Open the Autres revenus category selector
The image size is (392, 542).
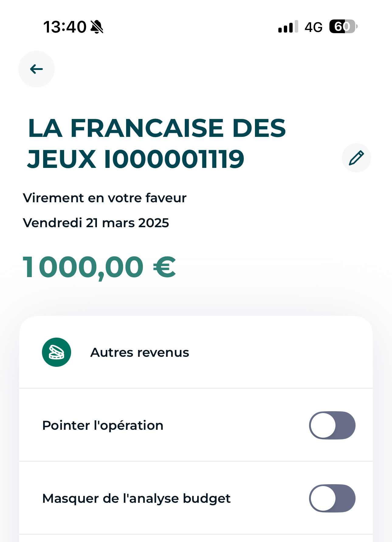point(140,352)
